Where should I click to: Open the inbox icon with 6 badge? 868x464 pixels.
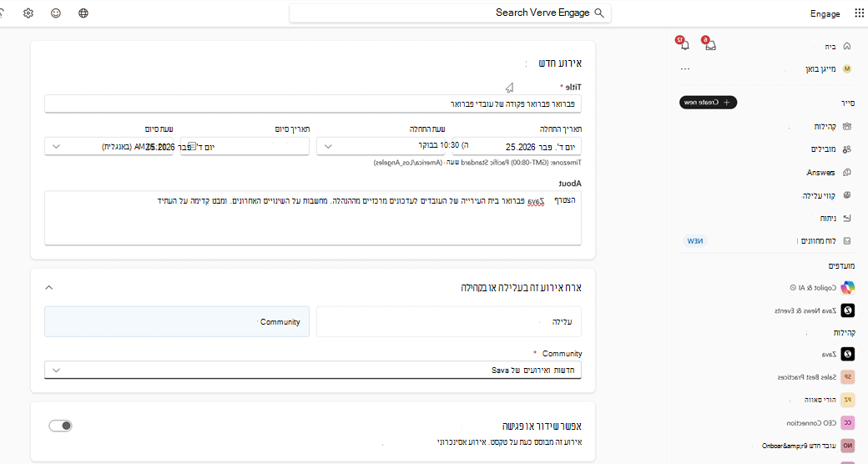[711, 45]
